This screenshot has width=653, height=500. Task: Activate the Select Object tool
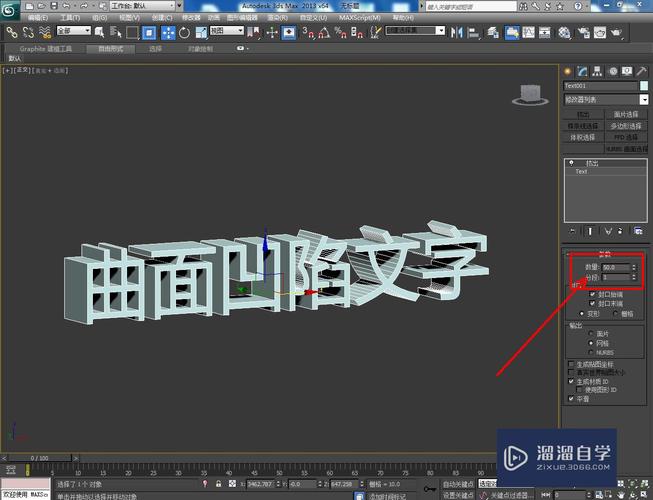tap(100, 32)
